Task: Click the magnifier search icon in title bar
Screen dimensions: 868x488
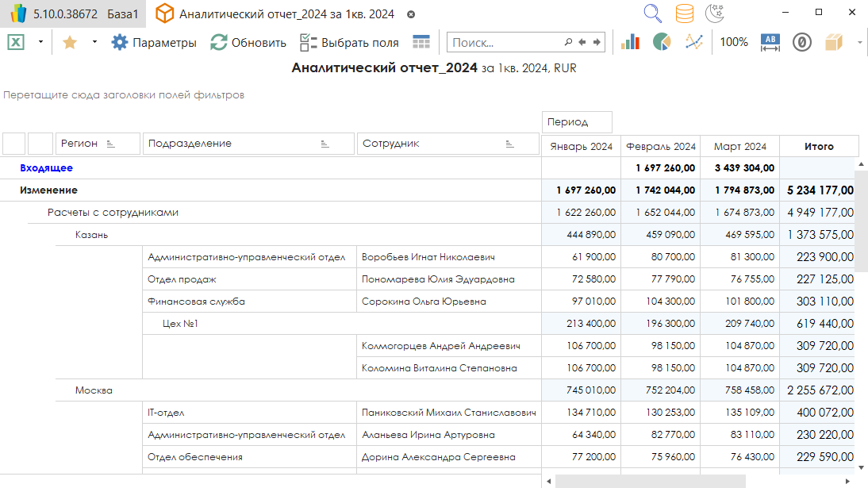Action: pos(652,13)
